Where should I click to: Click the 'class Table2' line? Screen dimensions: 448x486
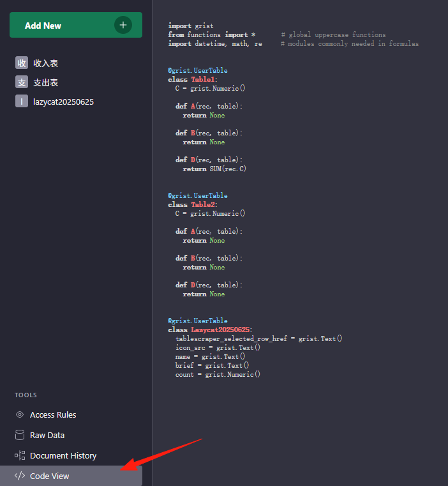(193, 204)
